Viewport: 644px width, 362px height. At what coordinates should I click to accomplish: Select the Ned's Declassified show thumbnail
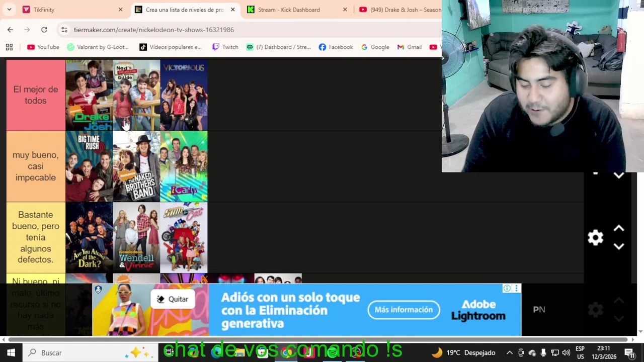click(x=136, y=96)
